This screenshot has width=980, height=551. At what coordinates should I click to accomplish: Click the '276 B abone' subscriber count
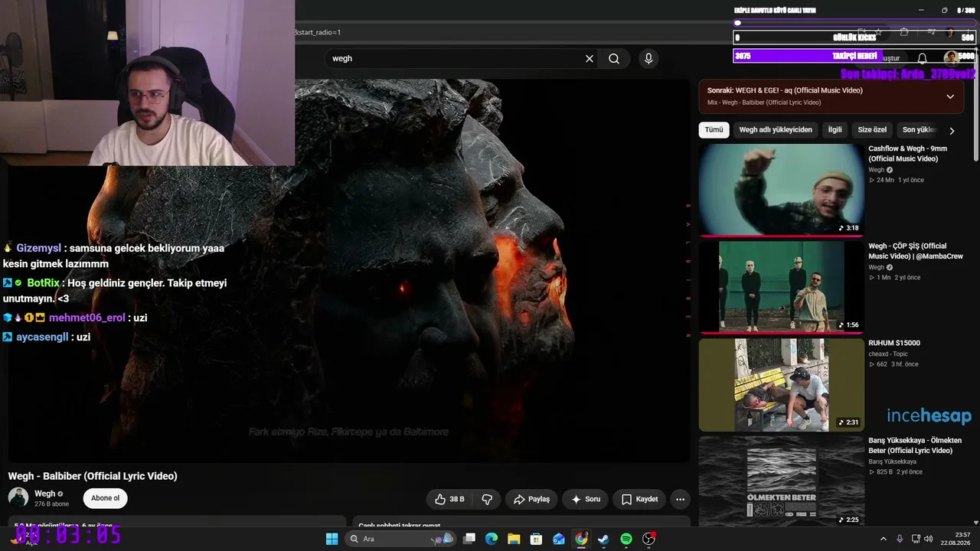point(52,504)
